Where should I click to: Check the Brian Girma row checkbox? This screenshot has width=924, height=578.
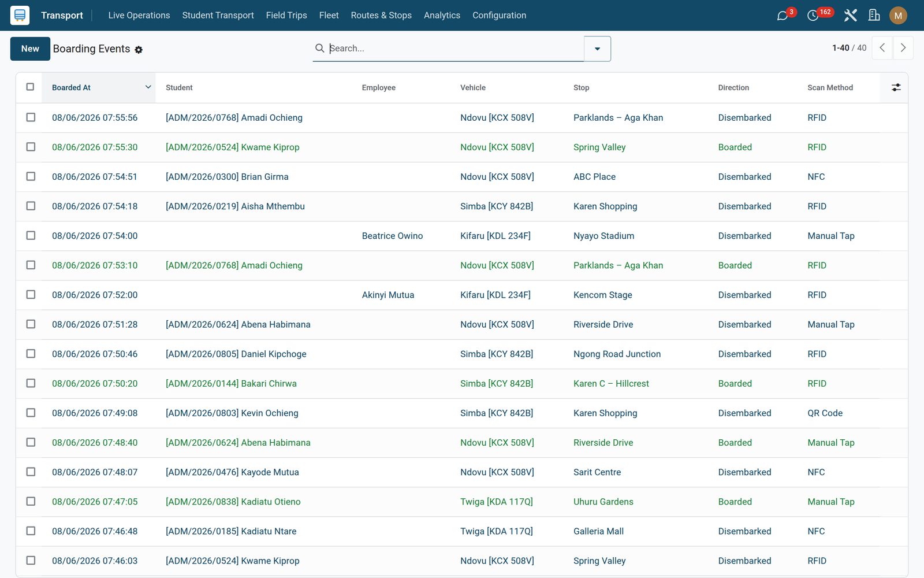pyautogui.click(x=31, y=176)
